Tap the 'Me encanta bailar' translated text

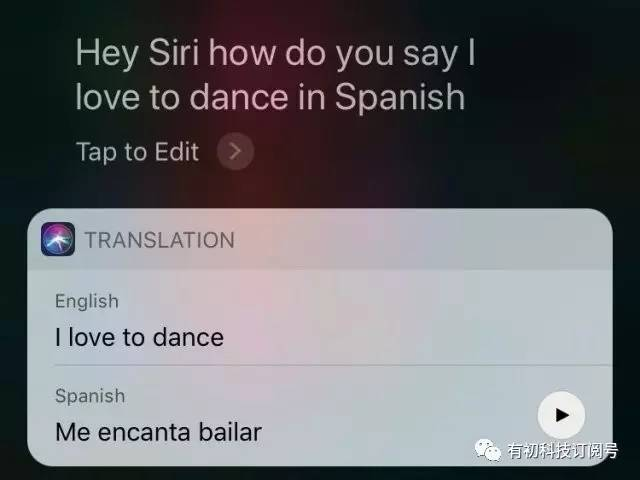158,432
